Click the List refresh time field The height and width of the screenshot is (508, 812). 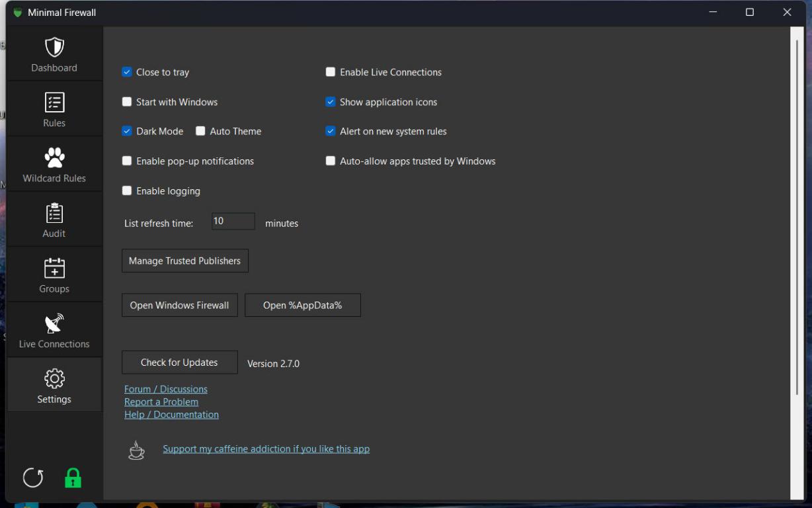(233, 222)
